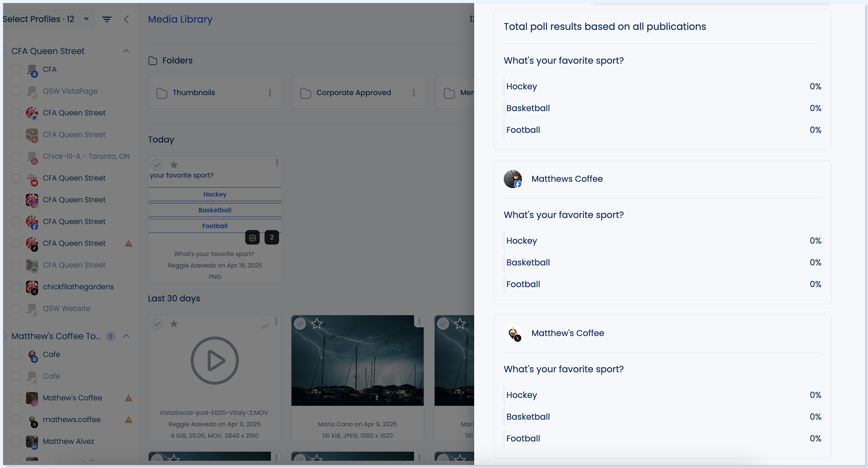868x468 pixels.
Task: Click the warning icon next to Mathew's Coffee
Action: (128, 398)
